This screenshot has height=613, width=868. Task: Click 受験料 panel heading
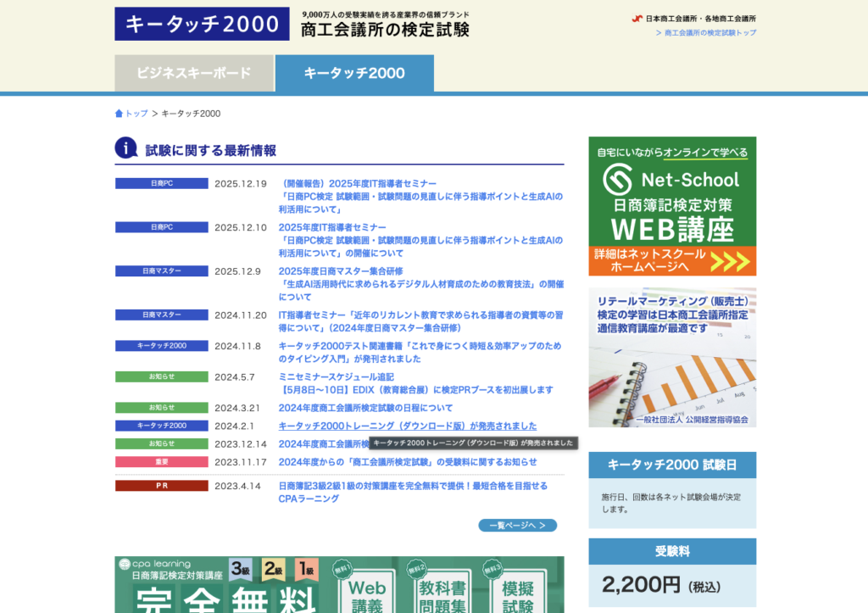pyautogui.click(x=672, y=552)
